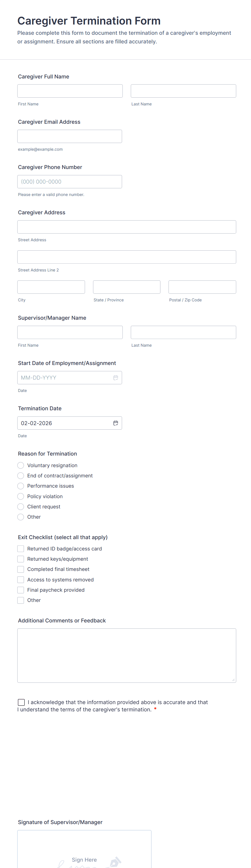The height and width of the screenshot is (868, 251).
Task: Tick Returned keys/equipment checkbox
Action: 21,559
